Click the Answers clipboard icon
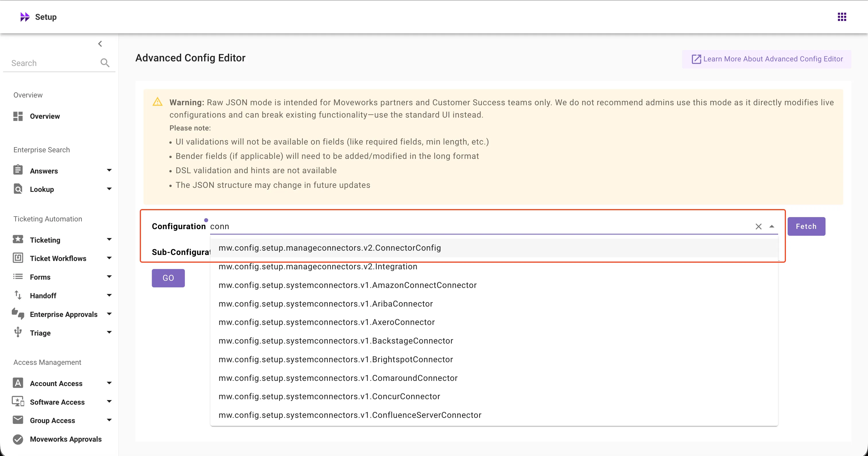 coord(18,170)
